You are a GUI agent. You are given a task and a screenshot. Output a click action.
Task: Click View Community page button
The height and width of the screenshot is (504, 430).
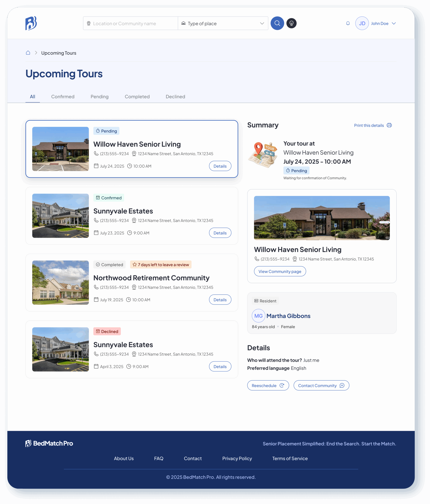(280, 271)
